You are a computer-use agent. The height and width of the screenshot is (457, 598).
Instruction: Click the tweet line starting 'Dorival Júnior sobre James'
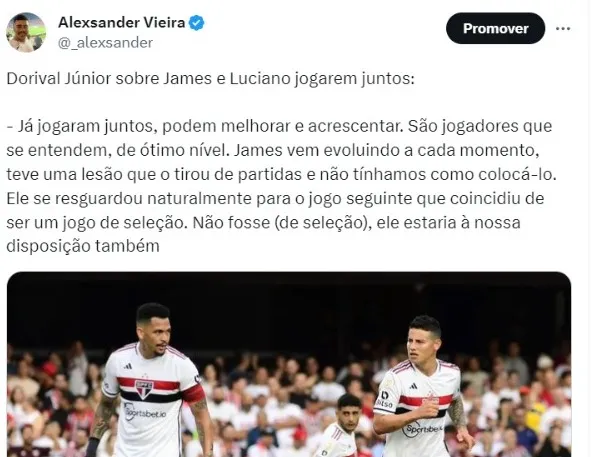point(210,79)
